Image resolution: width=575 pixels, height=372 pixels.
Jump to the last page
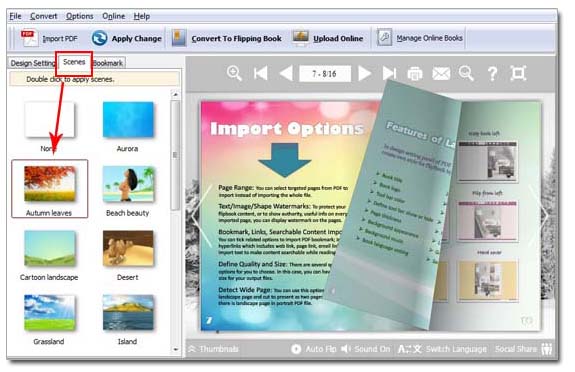coord(389,73)
